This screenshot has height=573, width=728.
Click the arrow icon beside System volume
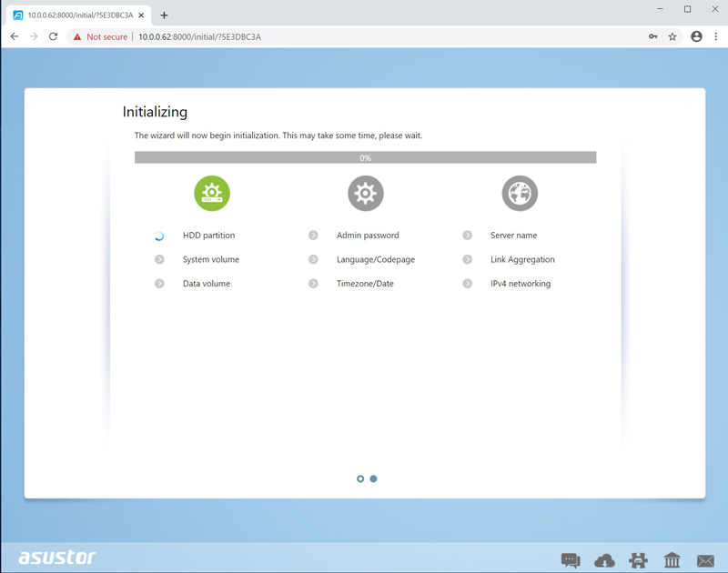pyautogui.click(x=159, y=259)
